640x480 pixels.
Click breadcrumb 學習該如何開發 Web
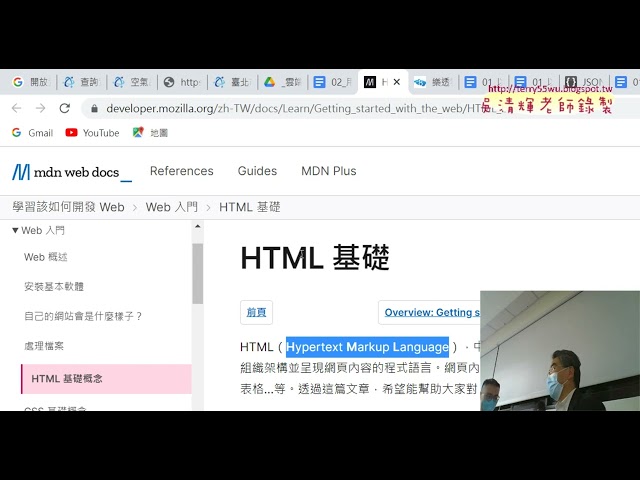coord(68,207)
